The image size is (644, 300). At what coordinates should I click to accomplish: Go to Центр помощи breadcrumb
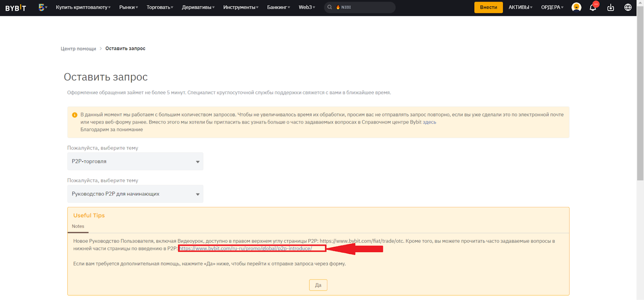click(x=78, y=49)
